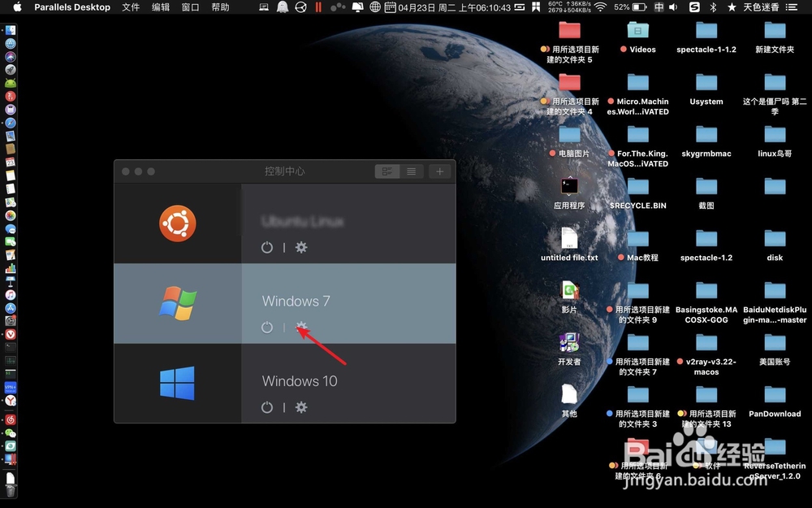Add a new virtual machine with plus button
This screenshot has height=508, width=812.
(439, 172)
